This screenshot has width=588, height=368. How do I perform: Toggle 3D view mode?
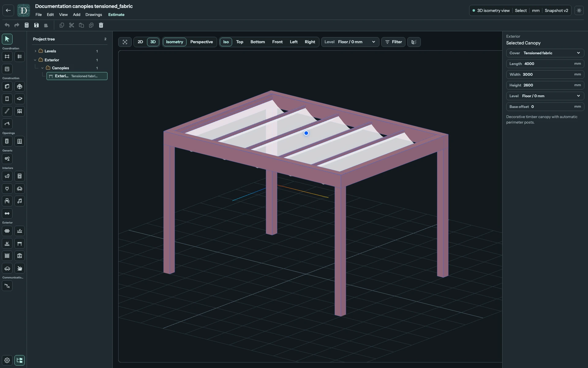click(153, 42)
